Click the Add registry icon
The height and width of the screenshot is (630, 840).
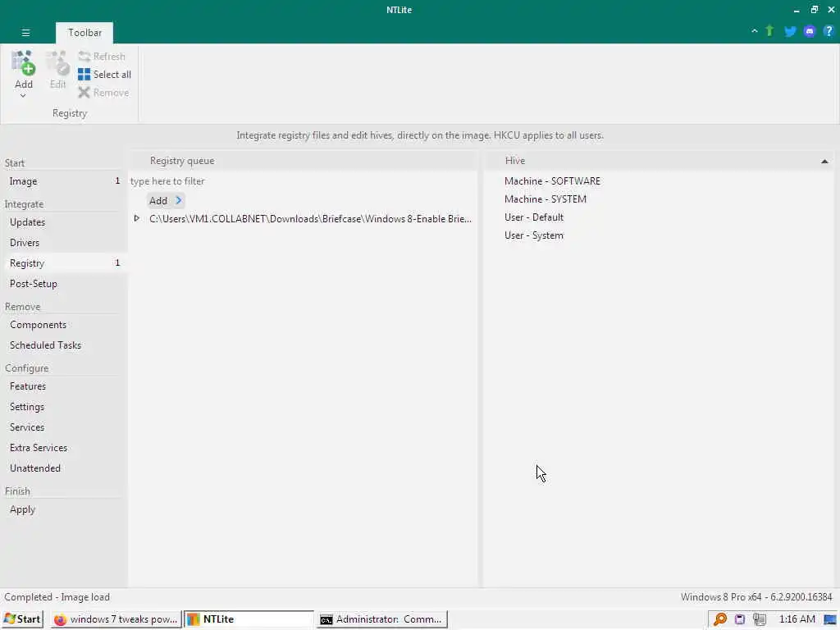(24, 64)
